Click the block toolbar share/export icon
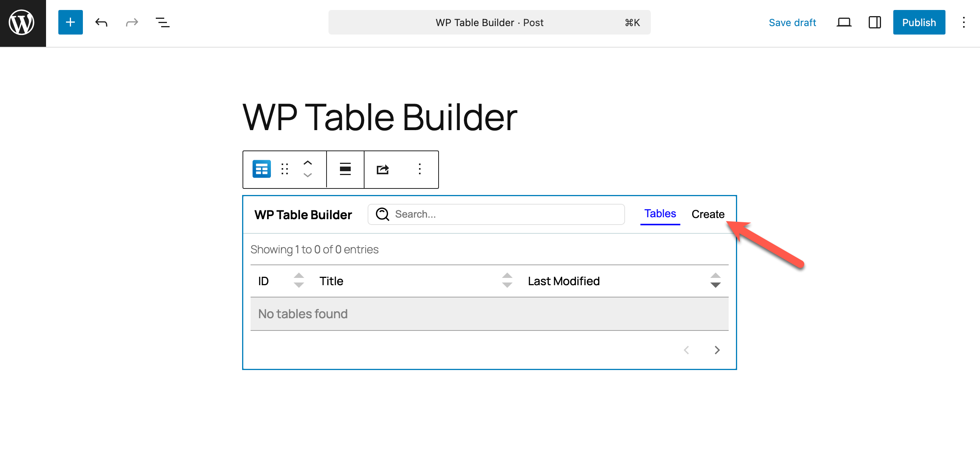980x456 pixels. point(383,169)
